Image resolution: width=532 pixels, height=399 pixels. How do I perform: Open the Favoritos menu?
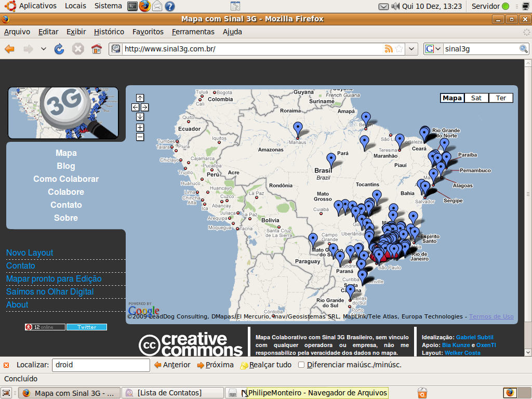(x=148, y=32)
